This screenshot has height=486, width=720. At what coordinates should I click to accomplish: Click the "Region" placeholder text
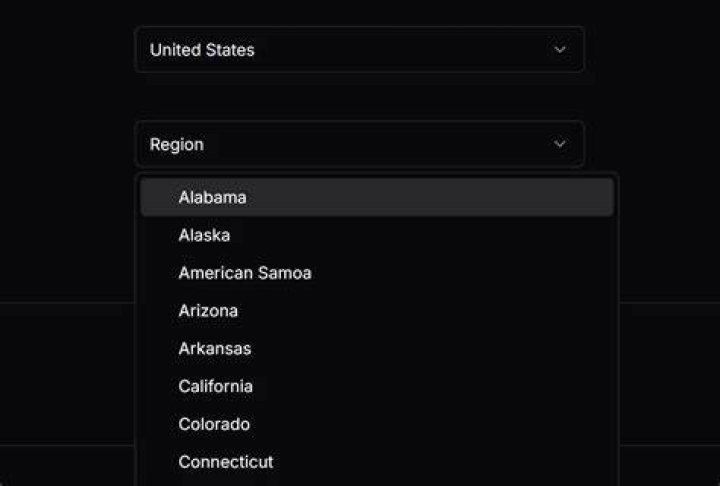pos(177,145)
